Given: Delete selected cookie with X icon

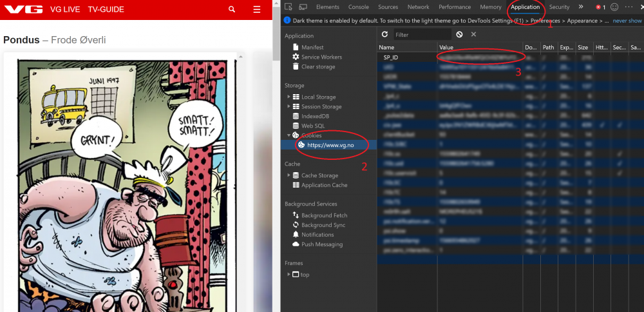Looking at the screenshot, I should coord(473,34).
